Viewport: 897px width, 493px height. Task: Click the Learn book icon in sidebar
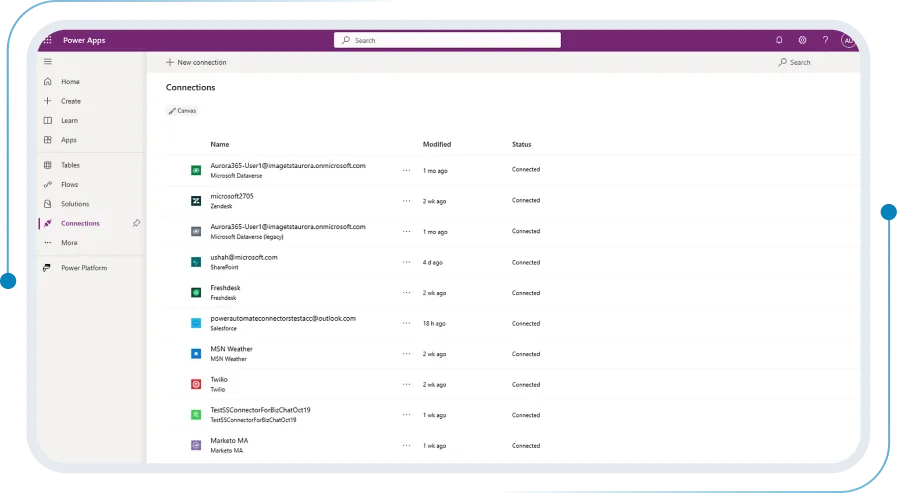[48, 120]
